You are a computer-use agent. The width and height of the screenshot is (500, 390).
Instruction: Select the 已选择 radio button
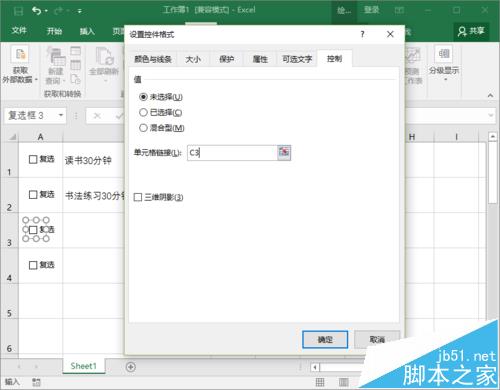[x=143, y=112]
